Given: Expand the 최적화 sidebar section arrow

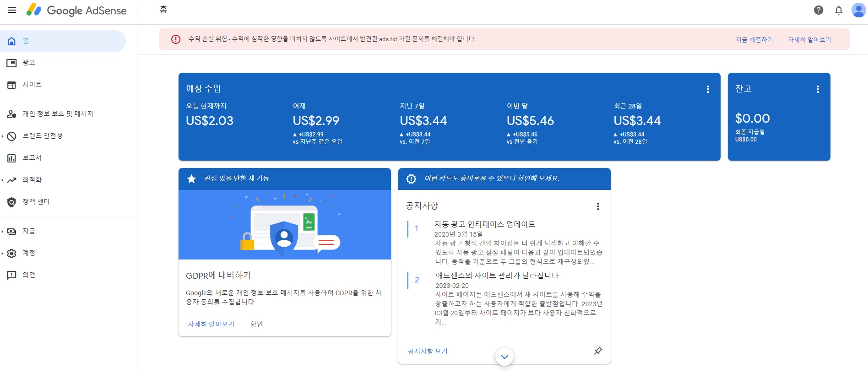Looking at the screenshot, I should click(2, 180).
